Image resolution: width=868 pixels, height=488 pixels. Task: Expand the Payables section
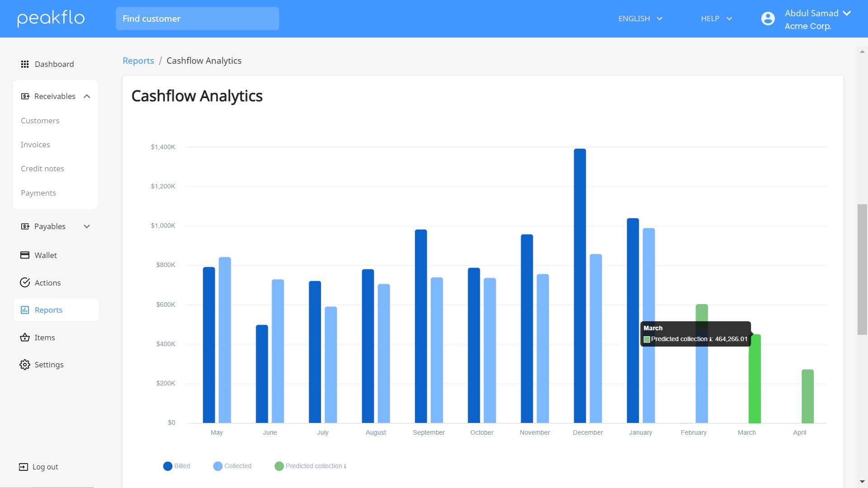point(87,226)
